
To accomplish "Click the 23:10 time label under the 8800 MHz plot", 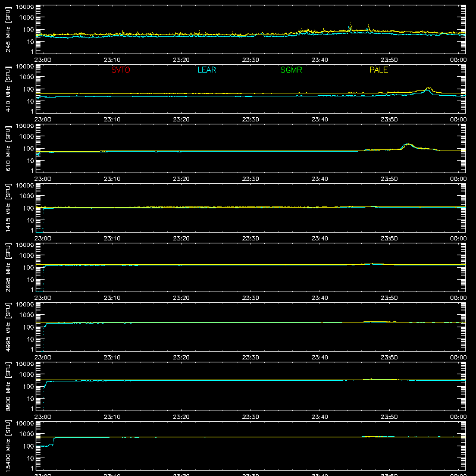I will [112, 417].
